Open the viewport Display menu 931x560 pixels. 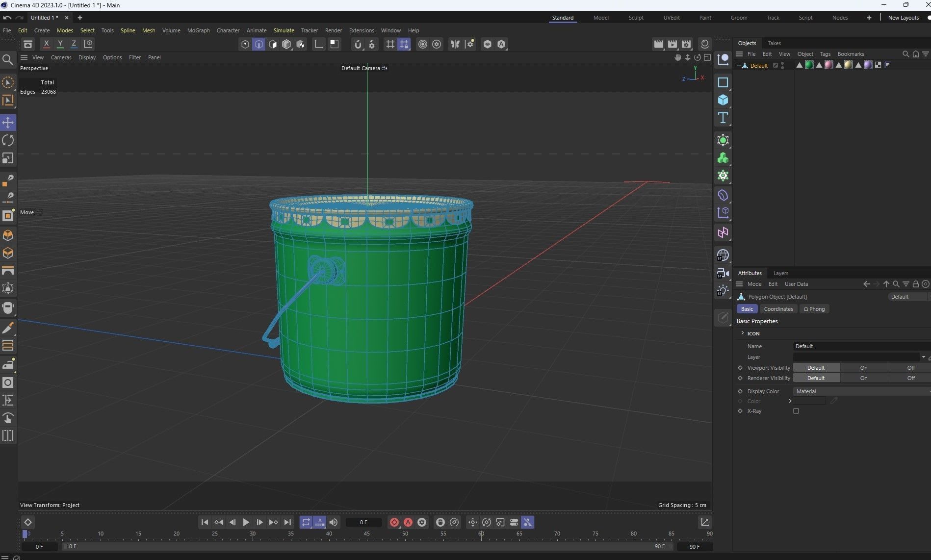point(87,57)
